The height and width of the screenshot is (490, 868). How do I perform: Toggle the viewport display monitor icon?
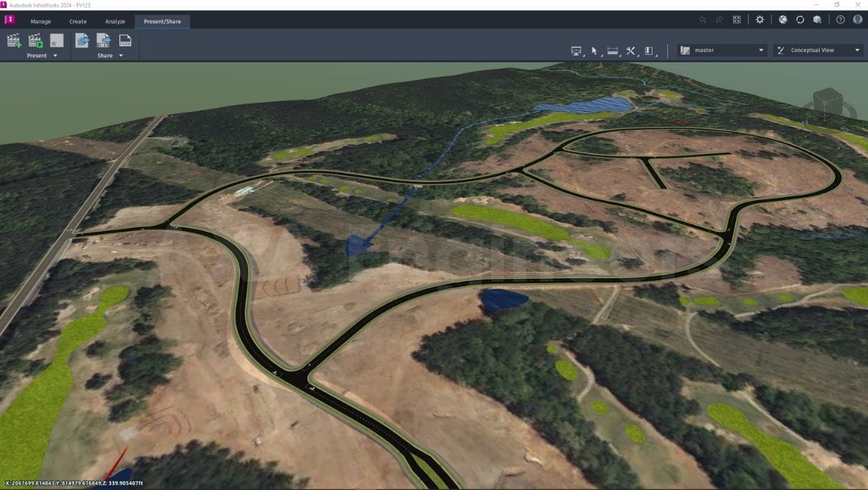pos(576,50)
